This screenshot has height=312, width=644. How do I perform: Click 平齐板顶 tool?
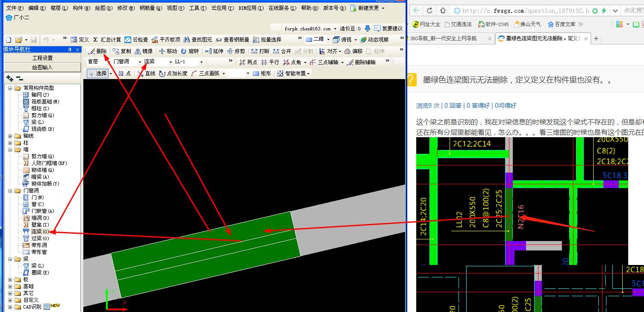[166, 40]
